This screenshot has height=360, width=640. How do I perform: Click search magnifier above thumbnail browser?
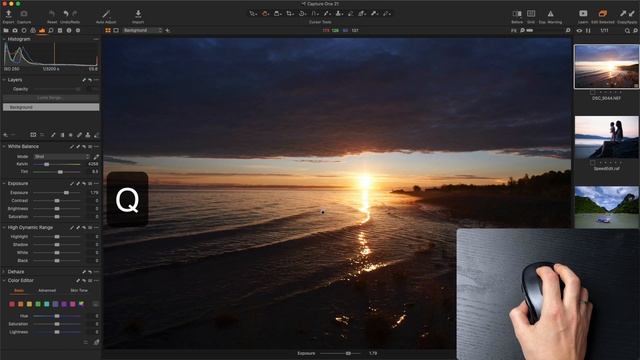tap(627, 31)
